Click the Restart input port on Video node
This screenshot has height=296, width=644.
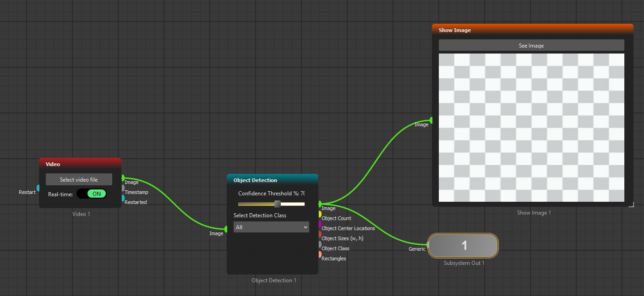[x=38, y=188]
